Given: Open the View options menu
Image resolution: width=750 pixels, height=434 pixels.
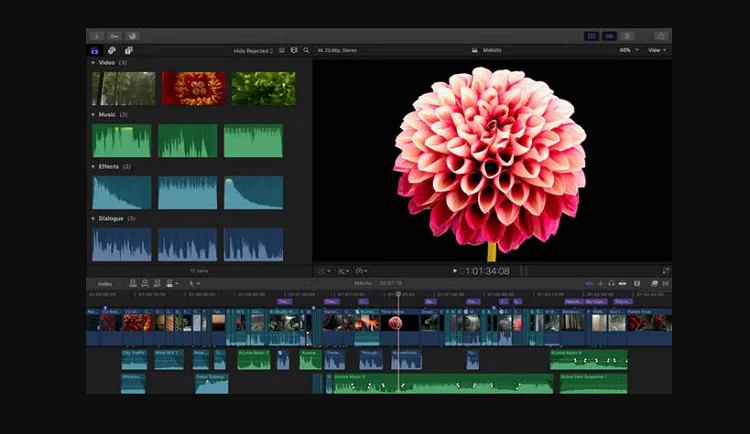Looking at the screenshot, I should [656, 50].
